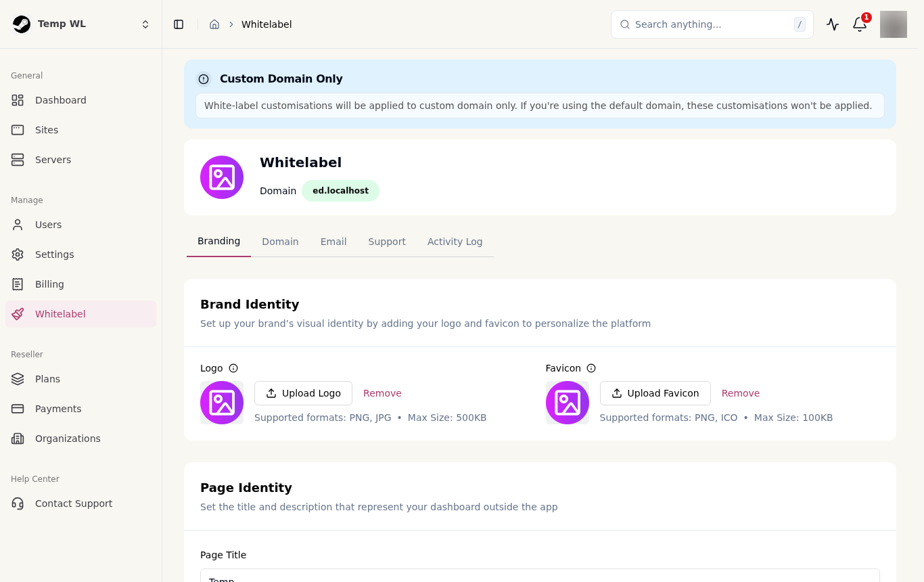
Task: Open the notifications bell
Action: [860, 24]
